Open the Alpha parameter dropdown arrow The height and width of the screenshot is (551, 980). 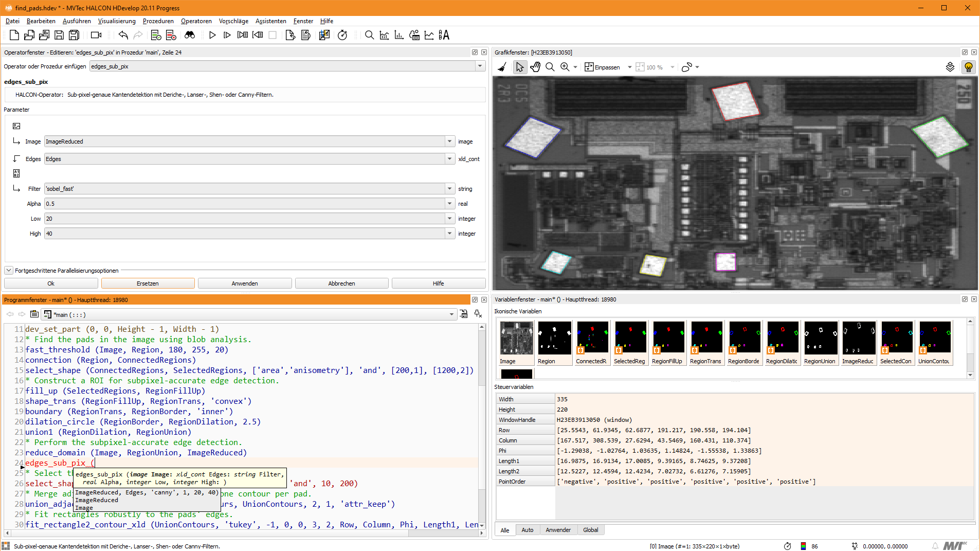[x=450, y=204]
